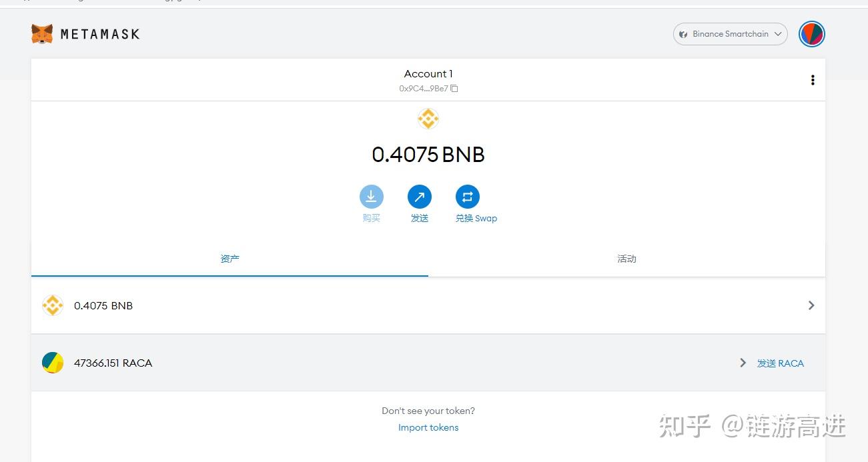Select the 47366.151 RACA asset text

point(113,363)
